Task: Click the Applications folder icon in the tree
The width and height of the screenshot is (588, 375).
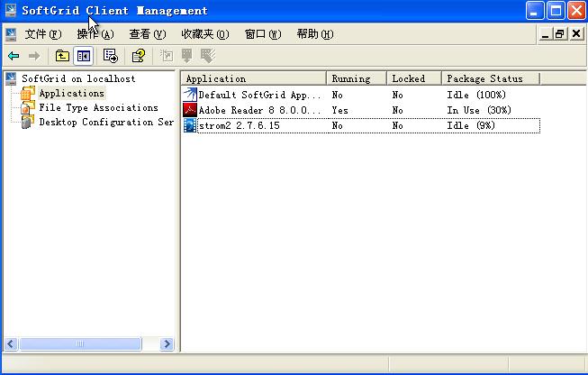Action: click(28, 93)
